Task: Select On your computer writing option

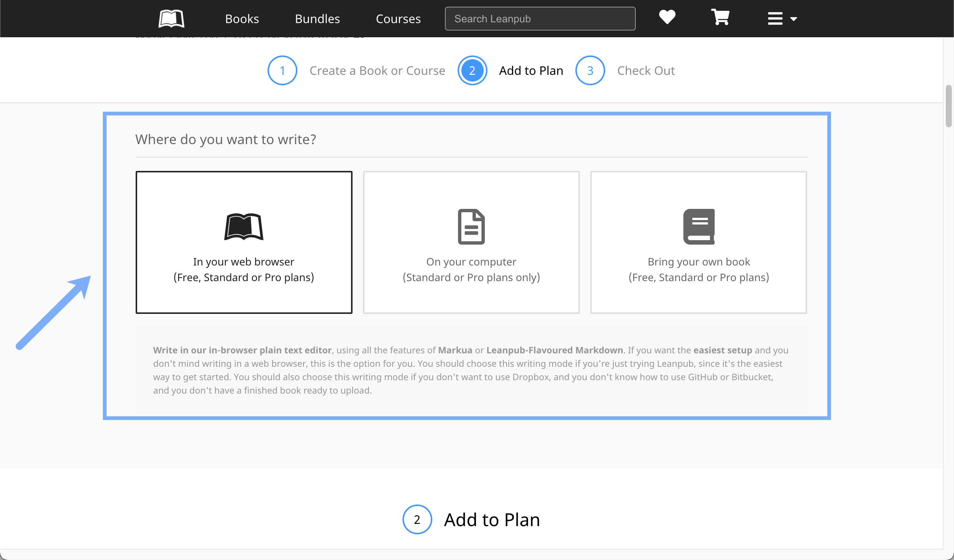Action: tap(471, 270)
